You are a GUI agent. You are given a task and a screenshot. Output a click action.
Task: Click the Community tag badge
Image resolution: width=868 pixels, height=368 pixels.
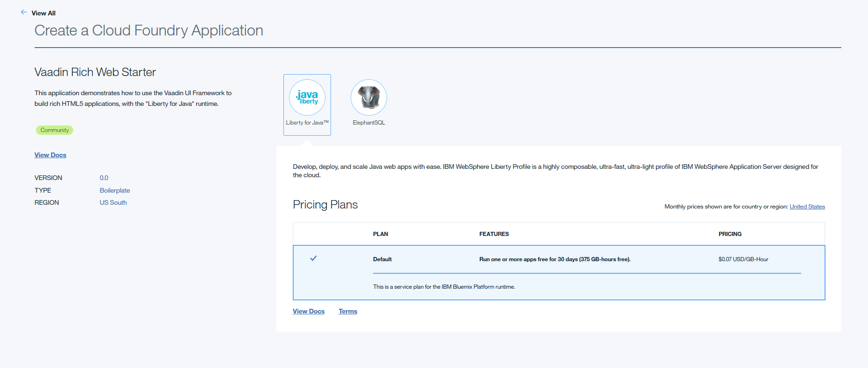click(55, 130)
